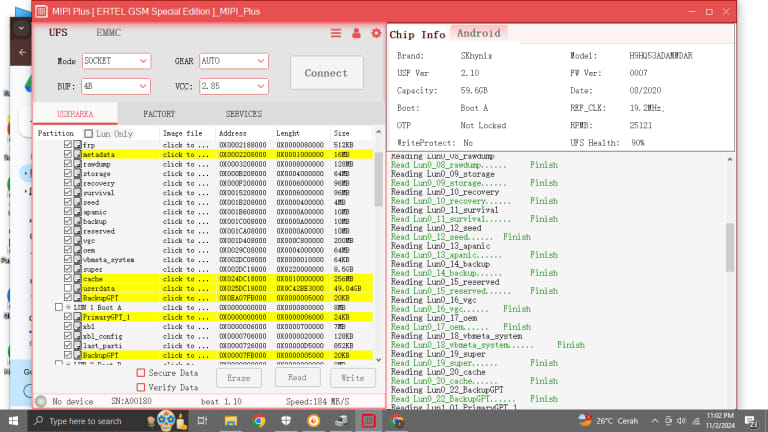Collapse the LUN 1 Boot A tree node

[69, 307]
